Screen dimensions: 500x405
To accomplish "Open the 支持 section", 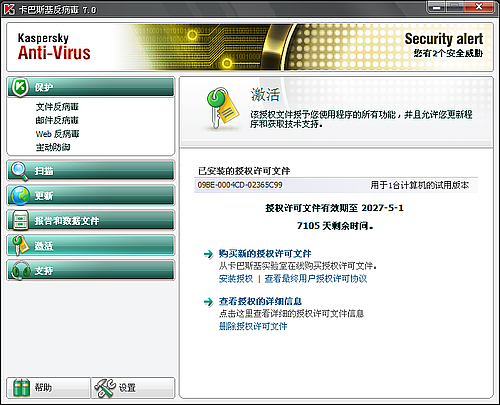I will pyautogui.click(x=91, y=270).
